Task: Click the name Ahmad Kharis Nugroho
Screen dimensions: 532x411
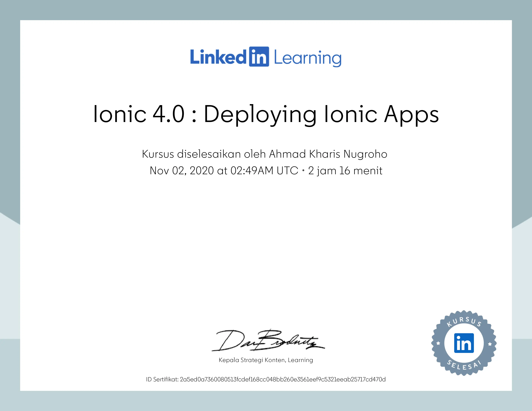Action: 328,154
